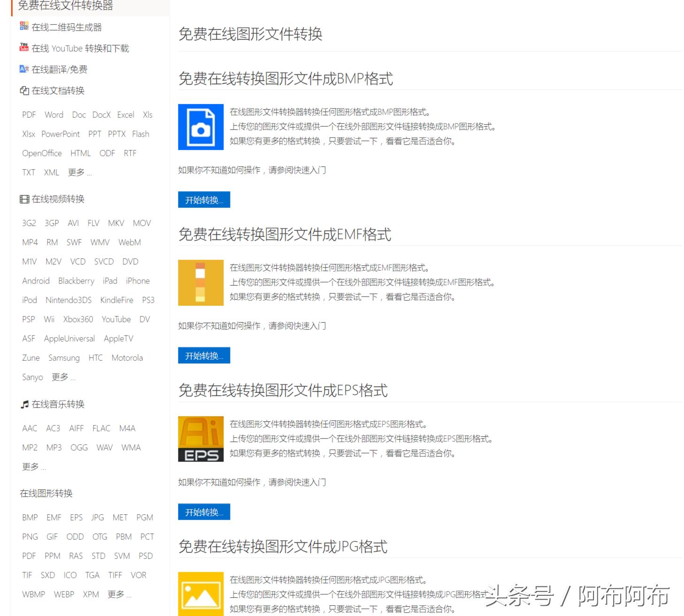The width and height of the screenshot is (684, 616).
Task: Click the online translation icon
Action: 23,69
